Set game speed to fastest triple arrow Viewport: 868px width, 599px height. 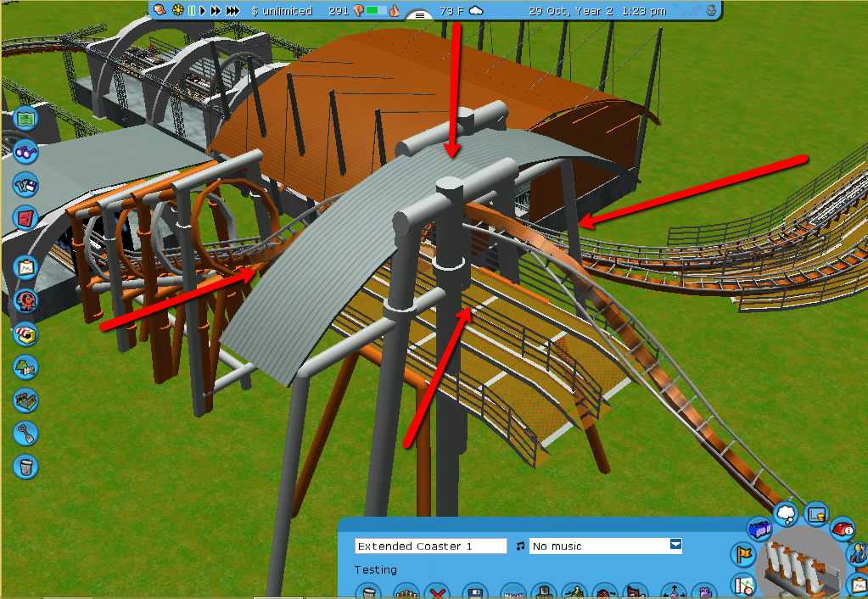click(x=232, y=11)
